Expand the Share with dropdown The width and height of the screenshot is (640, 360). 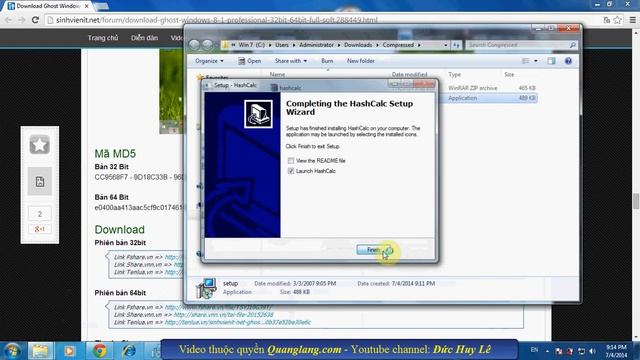(291, 61)
